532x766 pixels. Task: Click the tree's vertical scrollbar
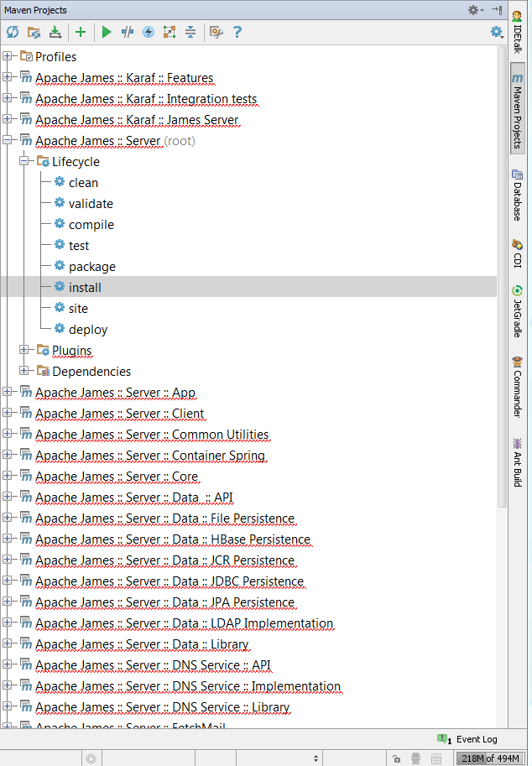coord(502,277)
